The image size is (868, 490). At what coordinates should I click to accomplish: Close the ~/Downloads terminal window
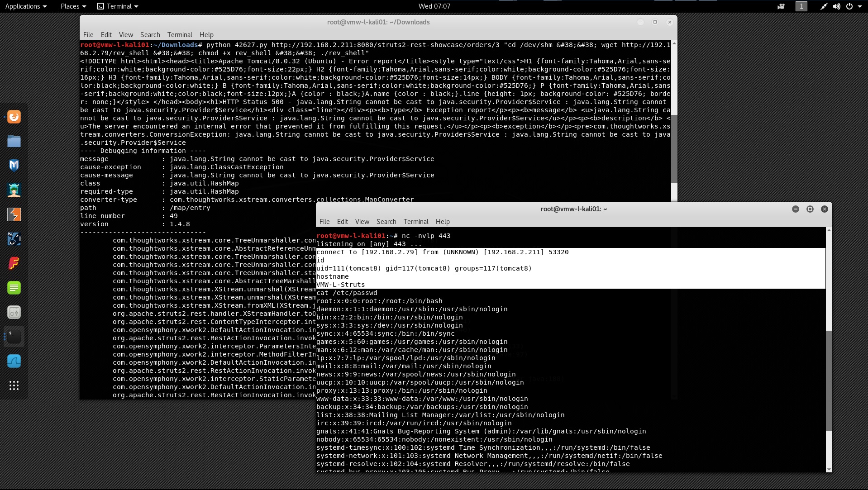670,22
